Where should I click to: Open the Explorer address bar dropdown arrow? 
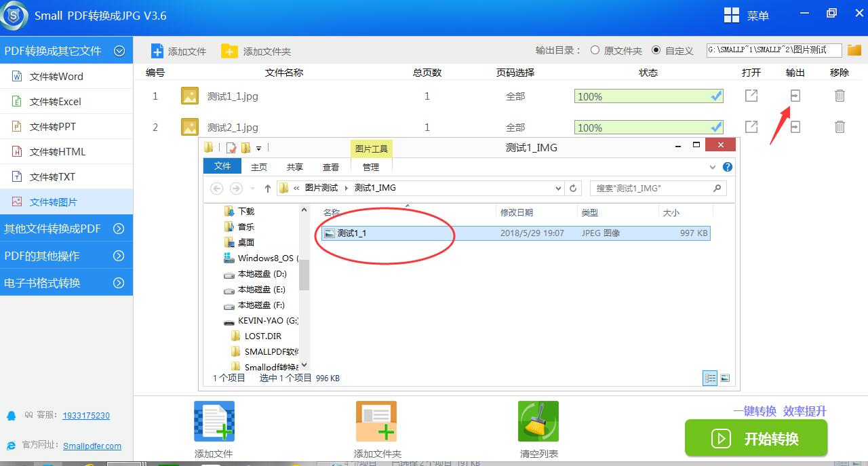coord(559,189)
